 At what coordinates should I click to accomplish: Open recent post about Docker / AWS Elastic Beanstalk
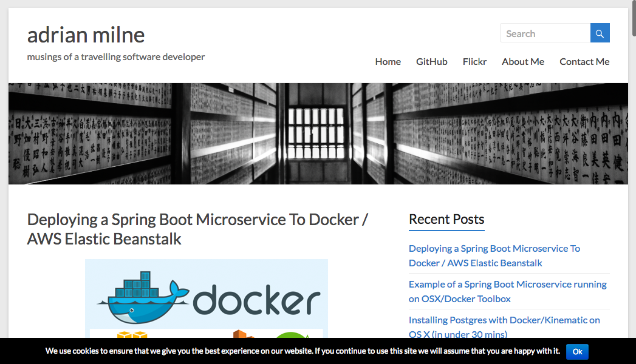[x=494, y=255]
